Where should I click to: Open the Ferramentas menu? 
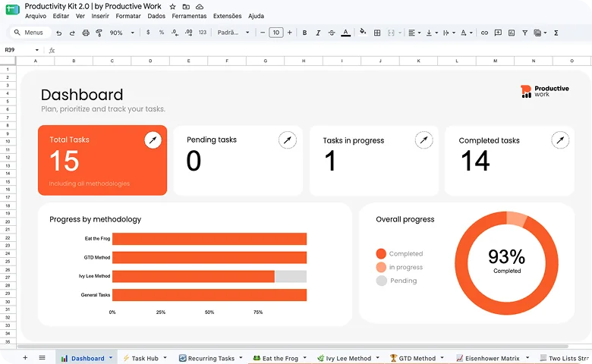point(189,16)
